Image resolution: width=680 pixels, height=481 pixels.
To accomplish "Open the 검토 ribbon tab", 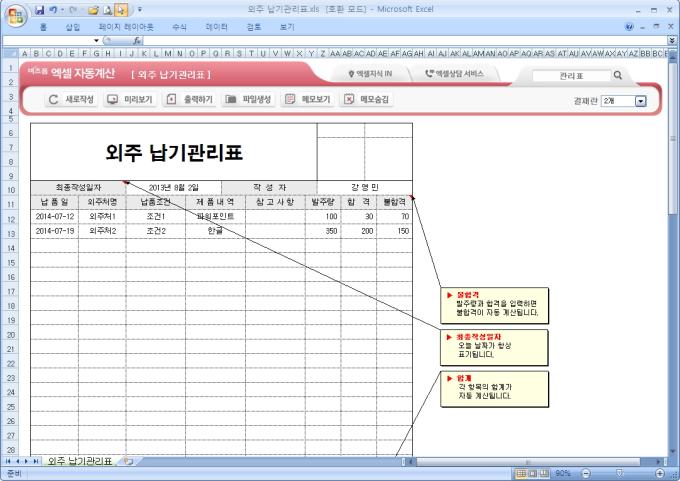I will (254, 27).
